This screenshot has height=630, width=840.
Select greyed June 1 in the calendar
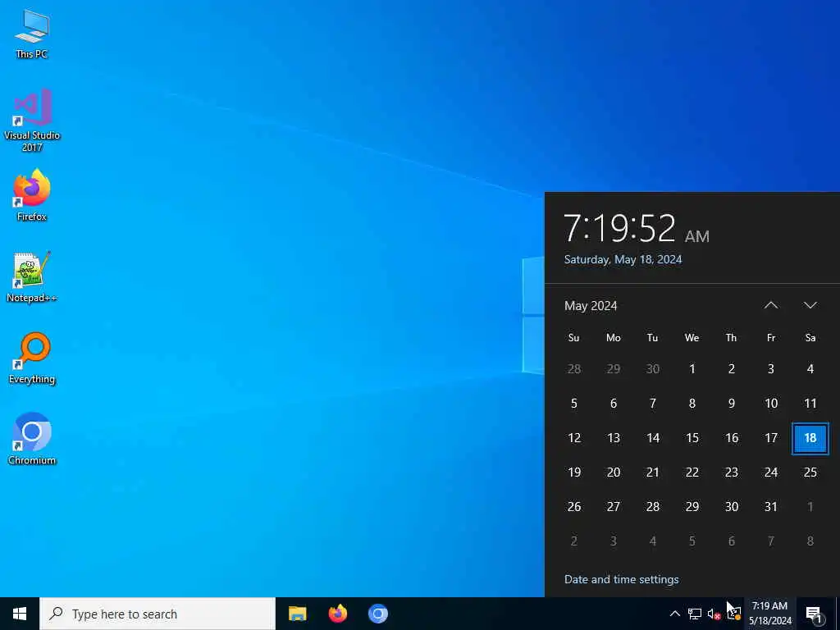810,507
